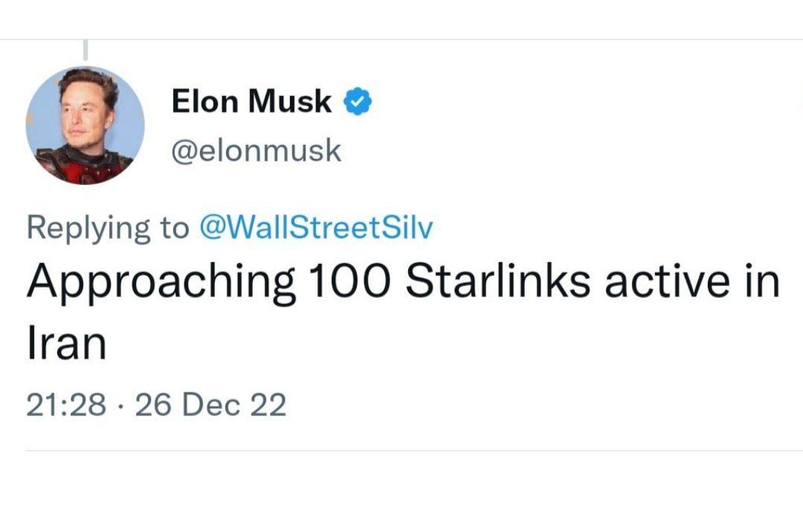
Task: Open the @elonmusk handle
Action: click(256, 151)
